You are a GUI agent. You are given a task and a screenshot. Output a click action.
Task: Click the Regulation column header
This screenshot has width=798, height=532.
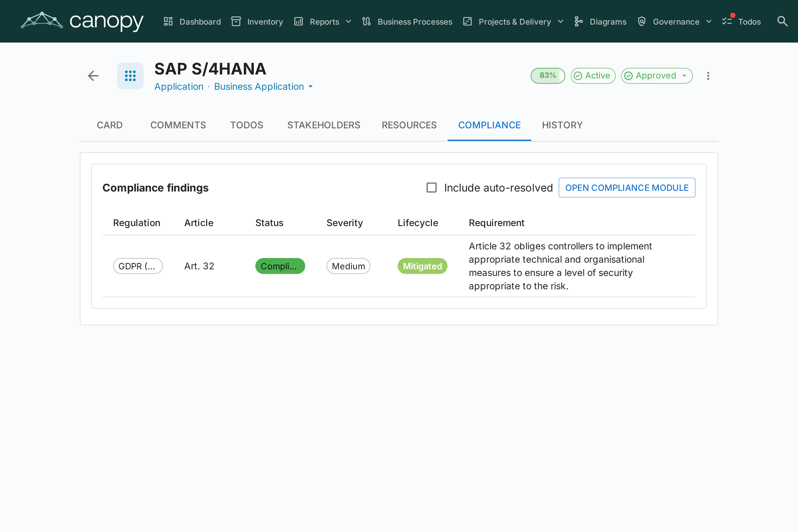pyautogui.click(x=137, y=223)
